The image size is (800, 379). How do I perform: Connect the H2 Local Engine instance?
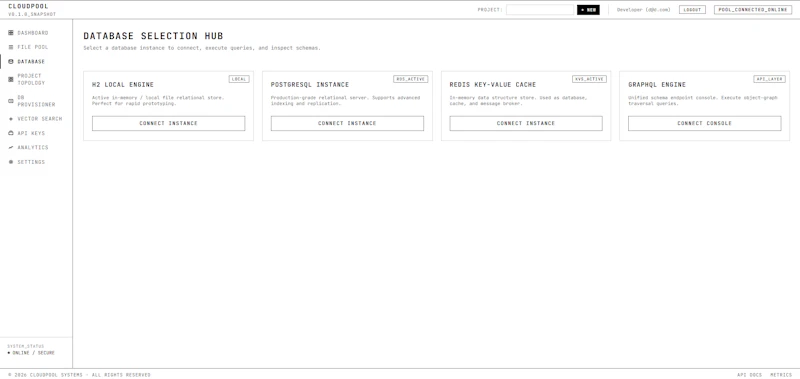pos(168,123)
